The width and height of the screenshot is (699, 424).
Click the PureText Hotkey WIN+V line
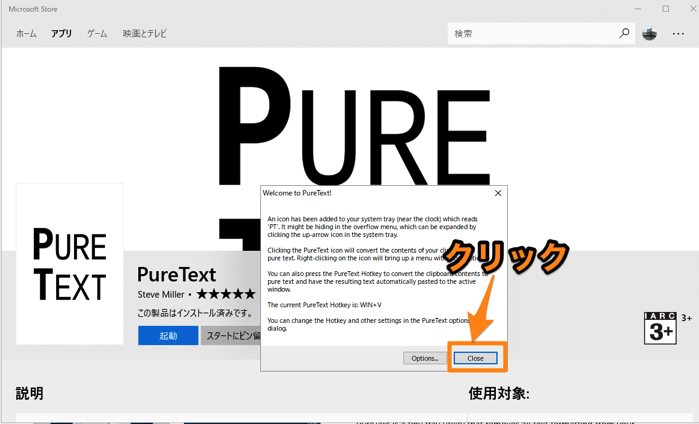[x=325, y=305]
